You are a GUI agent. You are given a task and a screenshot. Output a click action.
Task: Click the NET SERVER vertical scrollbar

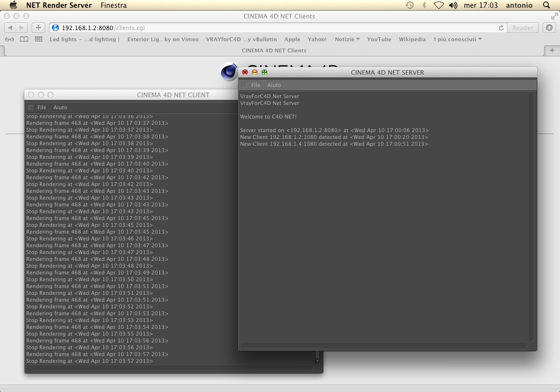(x=531, y=217)
